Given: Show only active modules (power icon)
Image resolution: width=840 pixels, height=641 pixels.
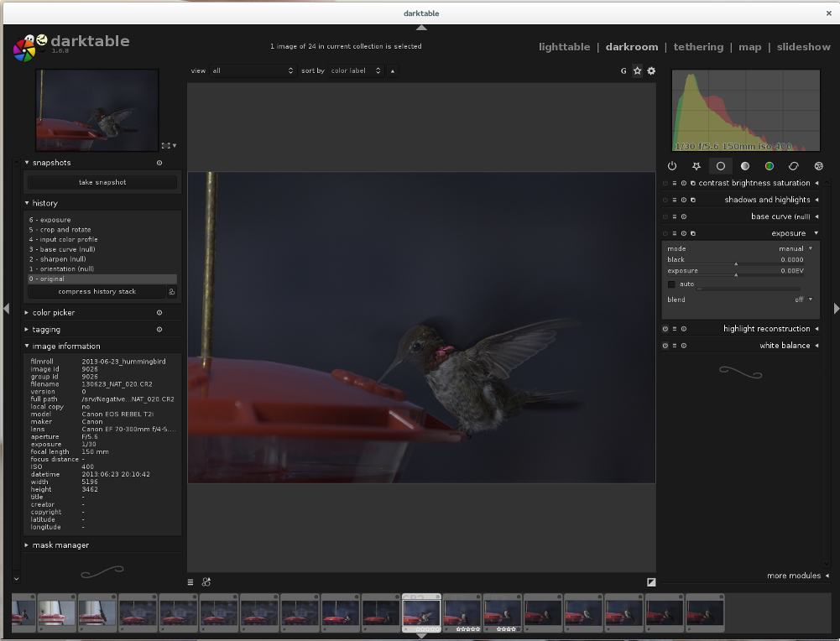Looking at the screenshot, I should click(x=671, y=166).
